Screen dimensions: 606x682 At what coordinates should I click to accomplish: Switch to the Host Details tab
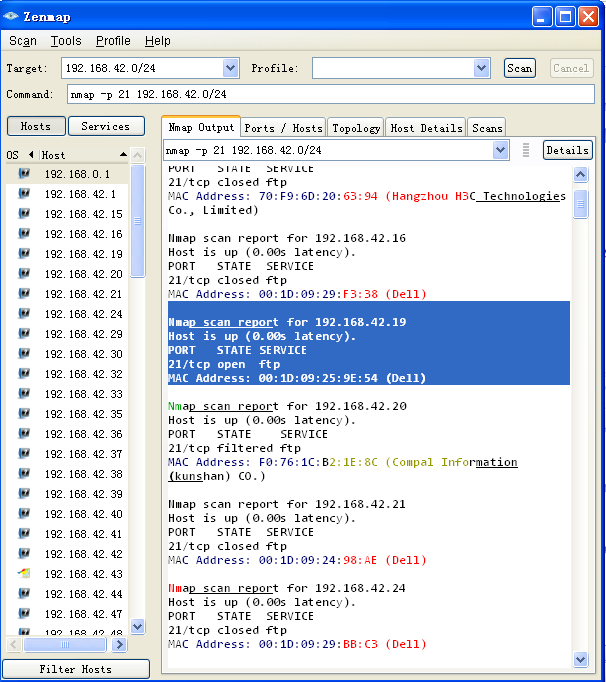(426, 128)
